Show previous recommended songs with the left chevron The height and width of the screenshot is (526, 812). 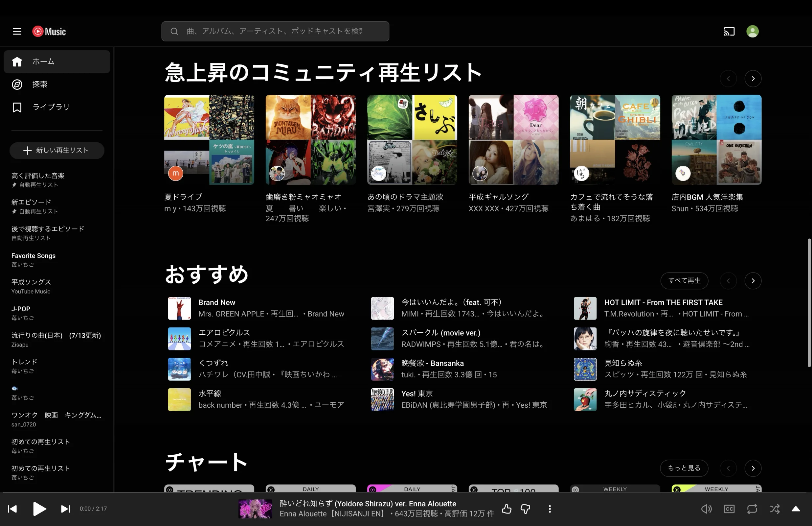tap(728, 281)
